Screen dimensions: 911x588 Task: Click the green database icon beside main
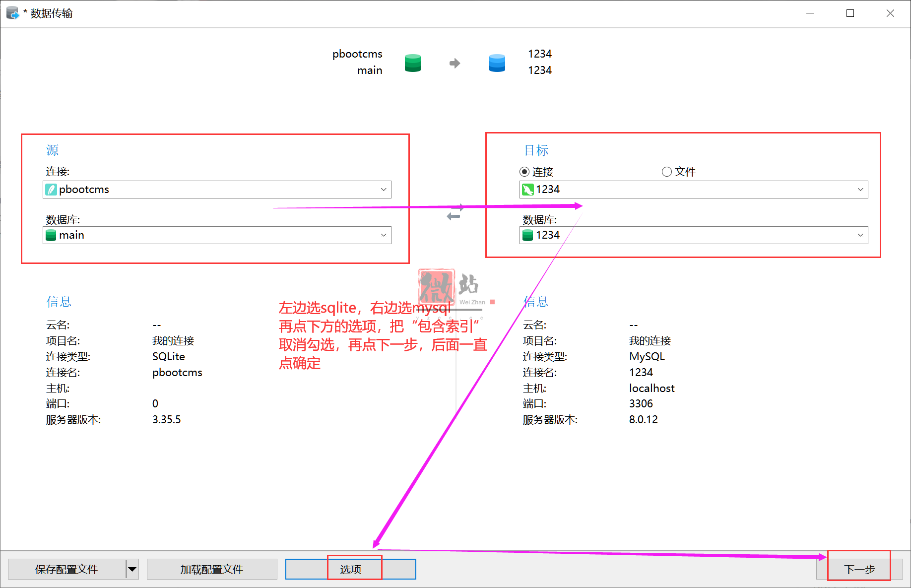(51, 235)
